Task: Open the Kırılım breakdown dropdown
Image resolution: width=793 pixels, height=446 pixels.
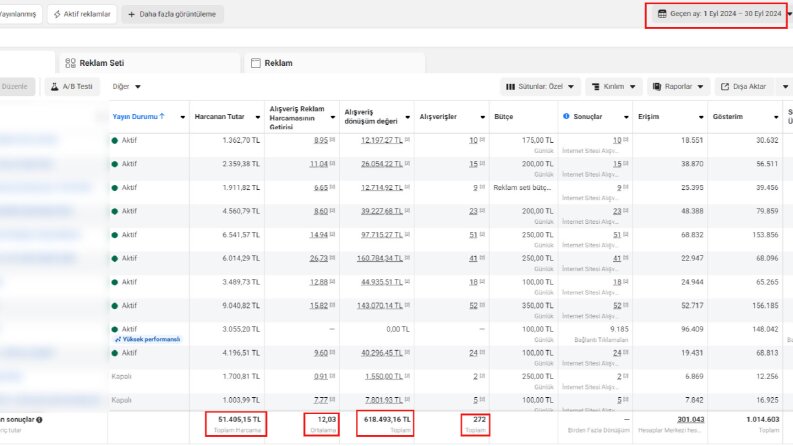Action: pyautogui.click(x=613, y=86)
